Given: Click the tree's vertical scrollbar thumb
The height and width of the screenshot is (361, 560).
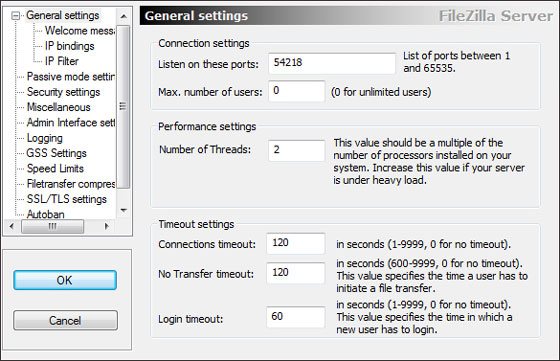Looking at the screenshot, I should pyautogui.click(x=124, y=106).
